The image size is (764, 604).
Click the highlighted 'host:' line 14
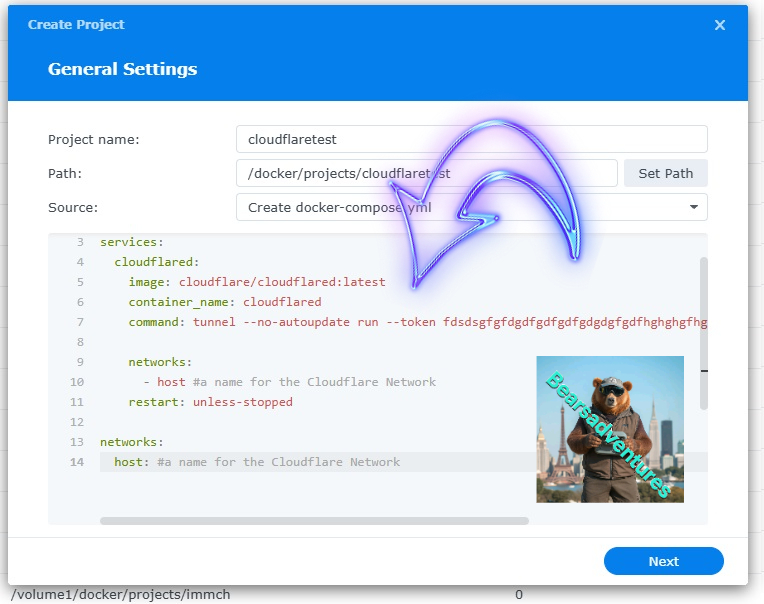[256, 462]
